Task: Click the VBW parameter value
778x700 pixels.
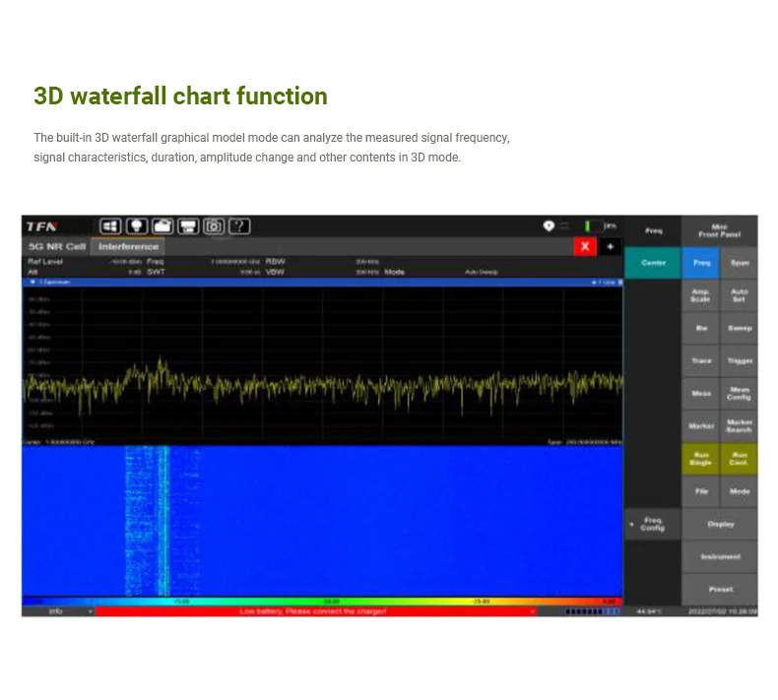Action: coord(367,272)
